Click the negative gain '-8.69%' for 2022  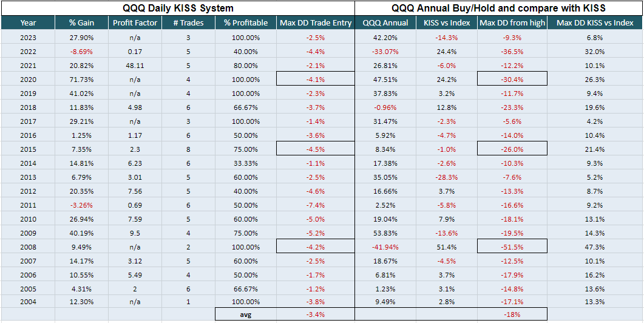[x=81, y=52]
